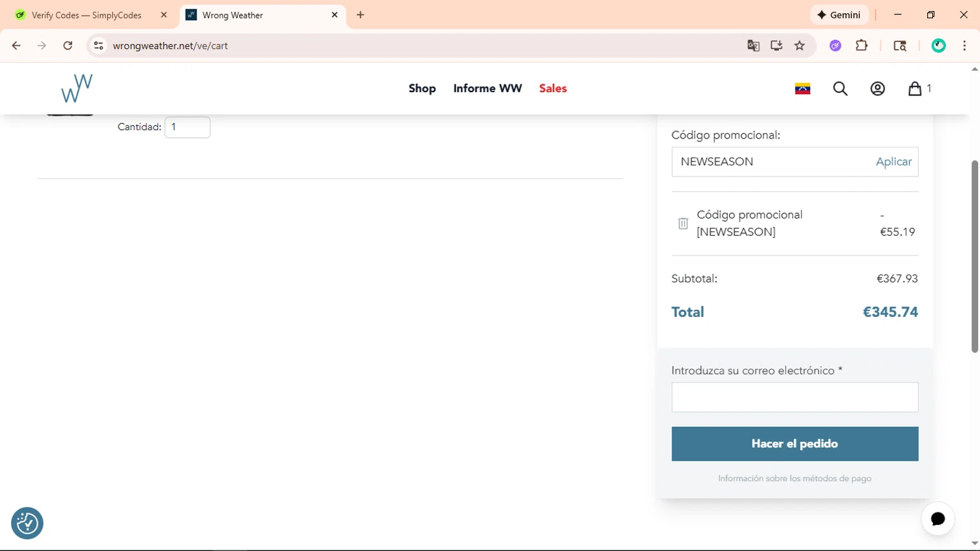
Task: Click the Subtotal value €367.93
Action: tap(897, 278)
